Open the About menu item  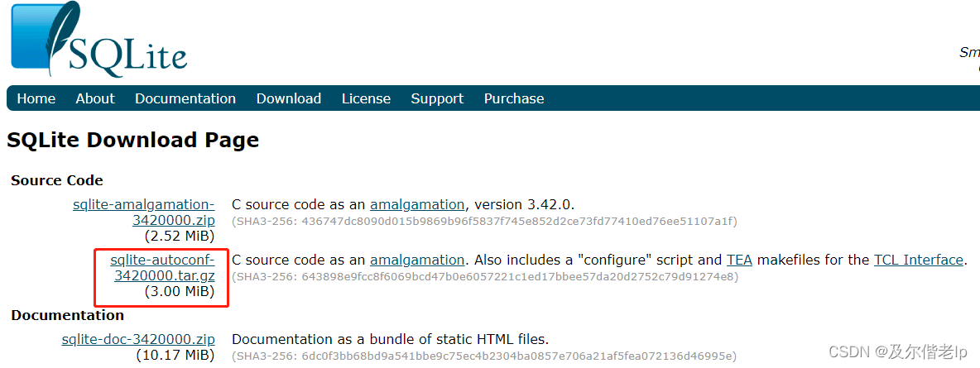coord(95,98)
